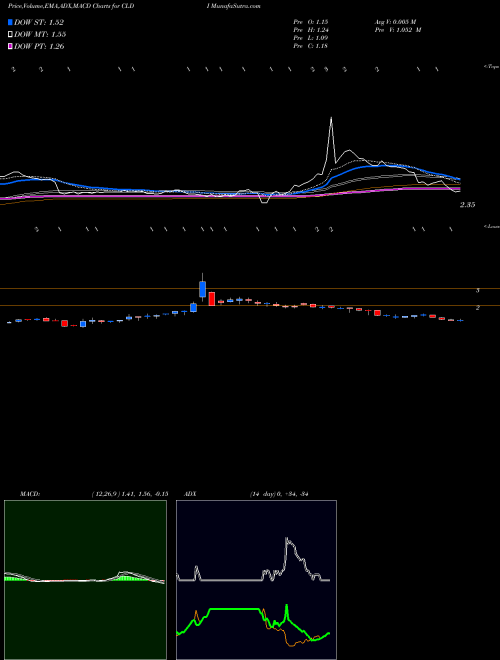The image size is (500, 660).
Task: Click the large red candle after the peak
Action: coord(211,298)
